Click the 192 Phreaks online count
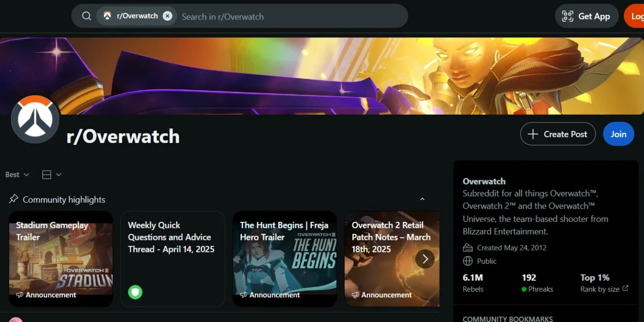This screenshot has height=322, width=644. (x=537, y=283)
